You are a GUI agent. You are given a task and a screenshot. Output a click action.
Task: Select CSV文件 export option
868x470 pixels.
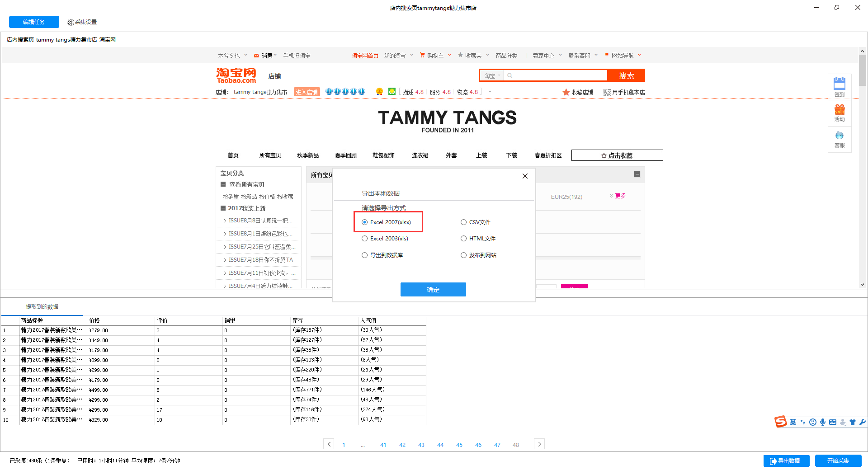tap(476, 222)
